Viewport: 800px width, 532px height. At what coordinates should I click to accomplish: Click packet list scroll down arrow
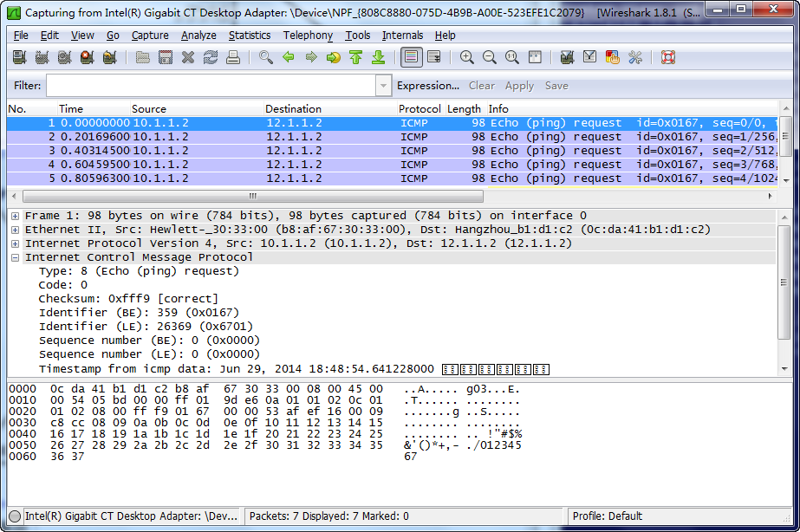tap(786, 180)
